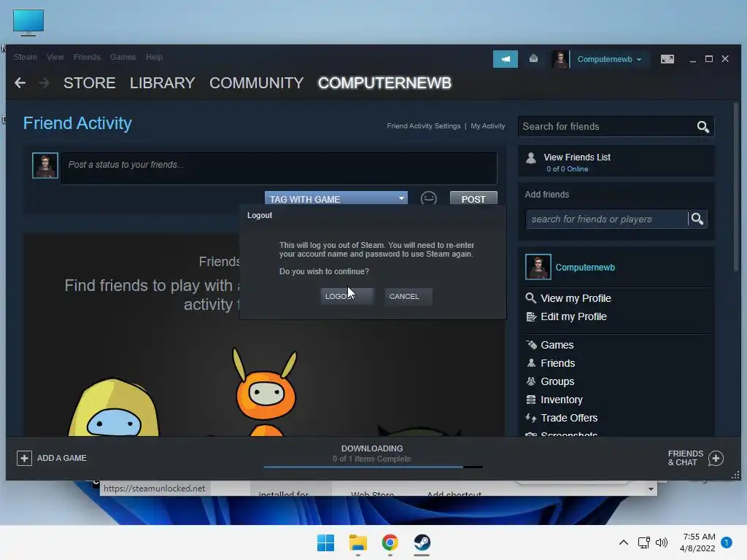Click the POST button

coord(473,198)
